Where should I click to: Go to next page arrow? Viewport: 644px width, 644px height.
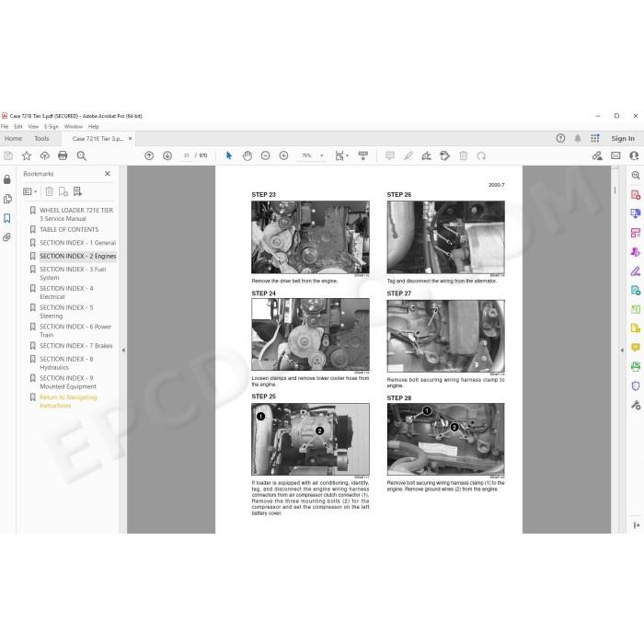(x=167, y=155)
